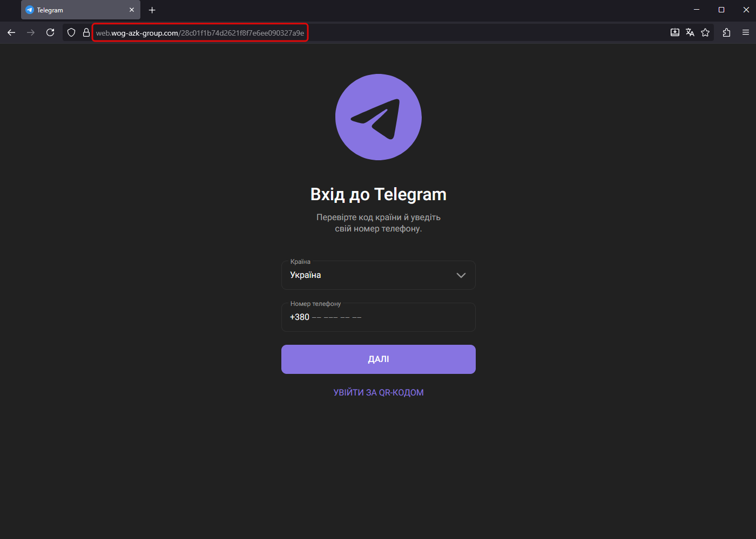The width and height of the screenshot is (756, 539).
Task: Click the address bar showing web.wog-azk-group.com
Action: point(200,33)
